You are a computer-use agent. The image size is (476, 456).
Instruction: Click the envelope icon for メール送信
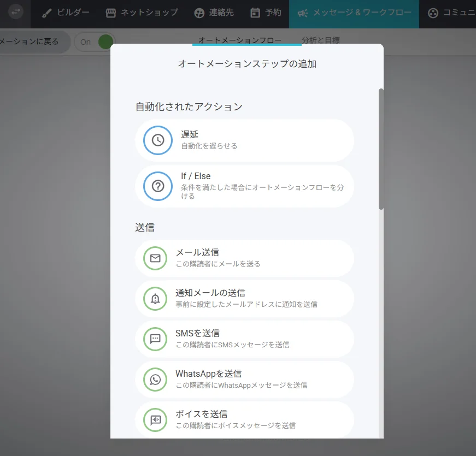(155, 258)
